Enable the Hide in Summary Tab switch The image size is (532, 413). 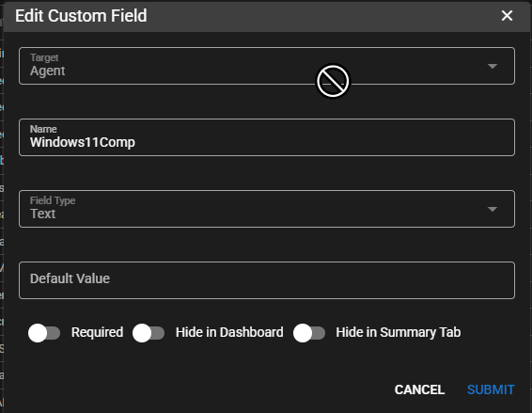pyautogui.click(x=309, y=333)
